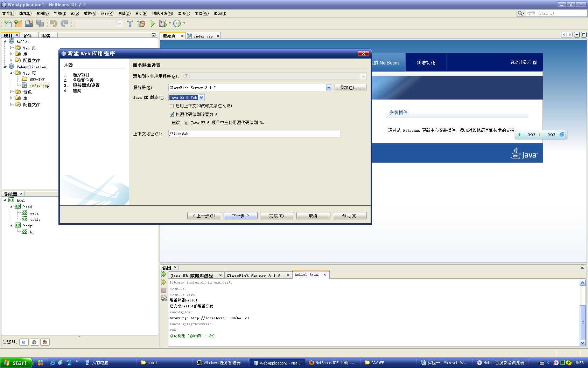
Task: Click the Clean and Build icon
Action: point(141,23)
